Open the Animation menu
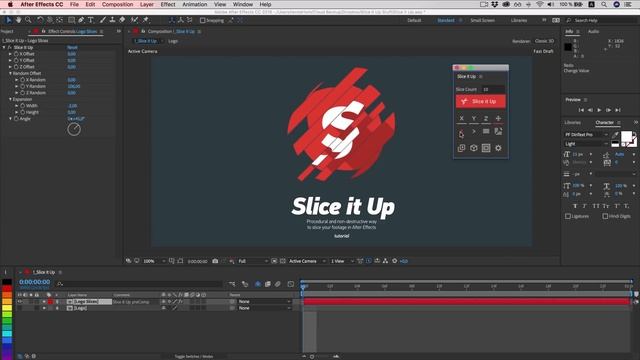 click(x=195, y=4)
